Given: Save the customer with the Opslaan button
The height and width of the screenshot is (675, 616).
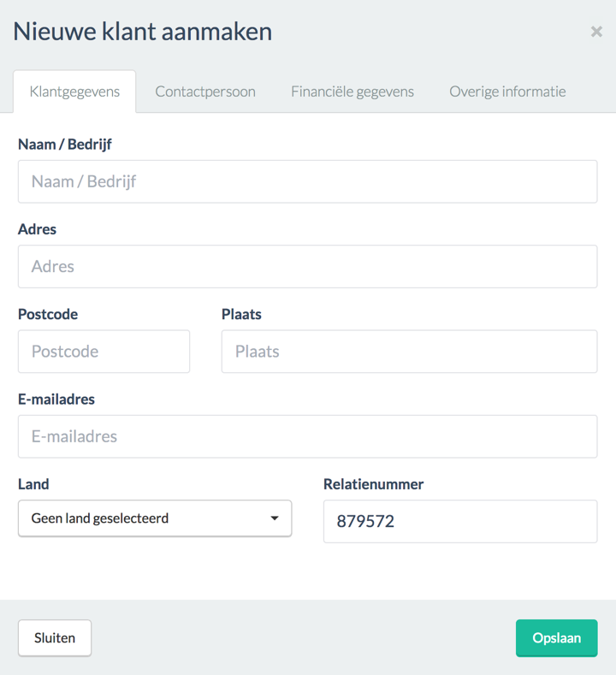Looking at the screenshot, I should tap(556, 638).
